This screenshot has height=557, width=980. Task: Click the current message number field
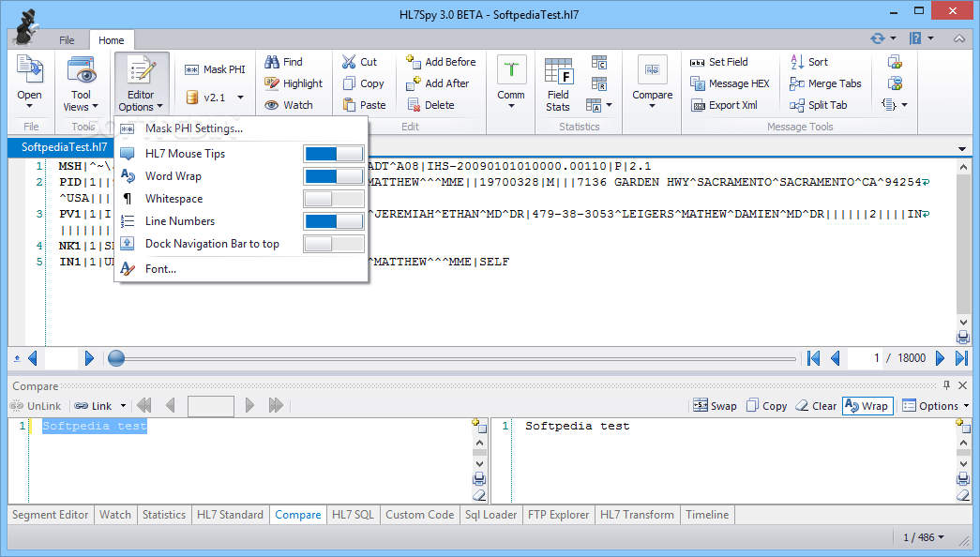pos(863,358)
